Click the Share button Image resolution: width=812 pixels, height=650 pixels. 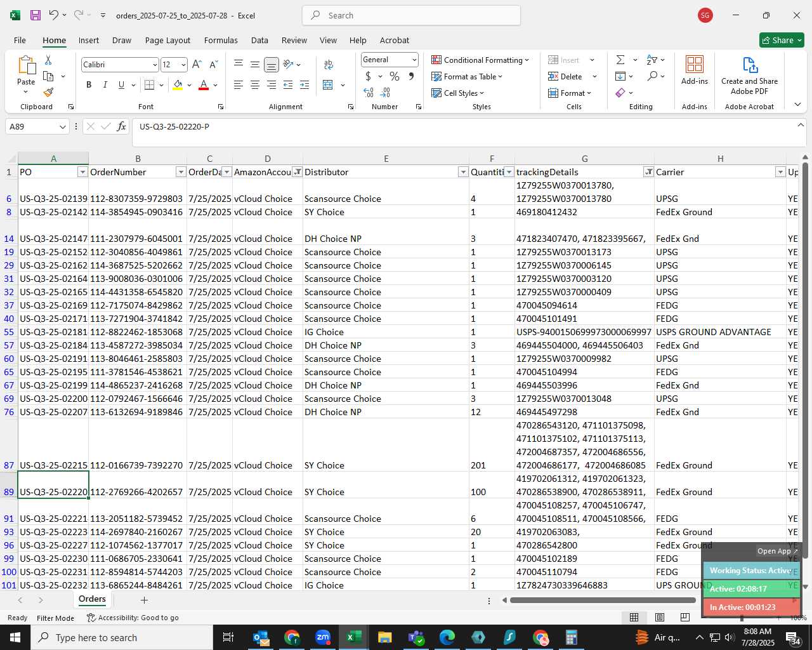782,40
